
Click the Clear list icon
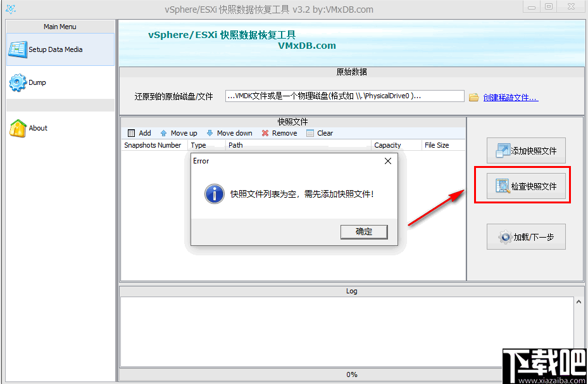[308, 133]
